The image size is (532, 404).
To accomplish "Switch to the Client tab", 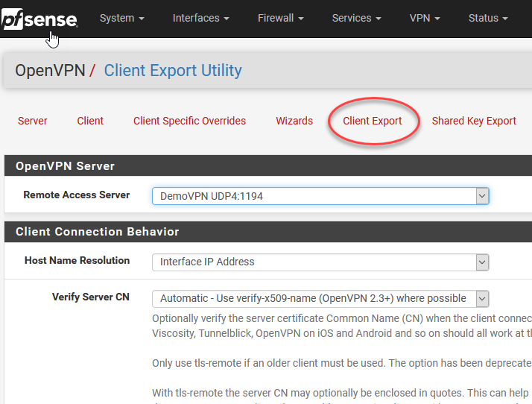I will (x=90, y=121).
